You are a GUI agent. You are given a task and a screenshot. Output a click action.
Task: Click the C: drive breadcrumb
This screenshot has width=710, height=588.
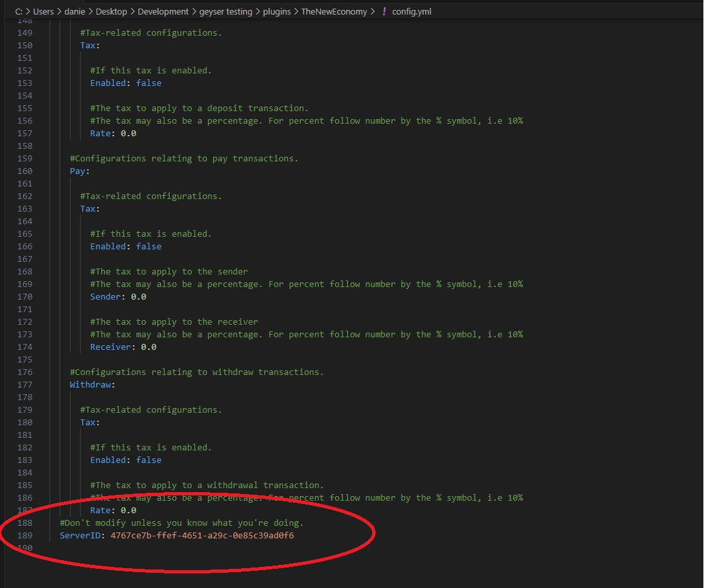tap(19, 11)
